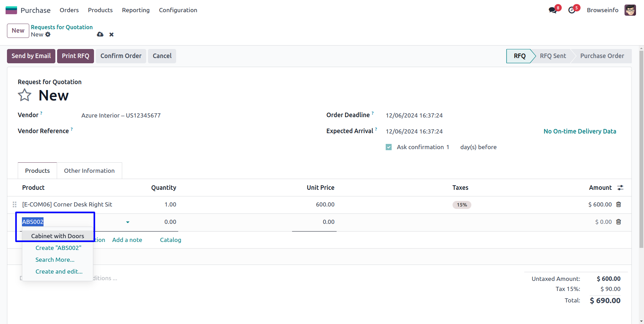Toggle the Ask confirmation checkbox

389,147
